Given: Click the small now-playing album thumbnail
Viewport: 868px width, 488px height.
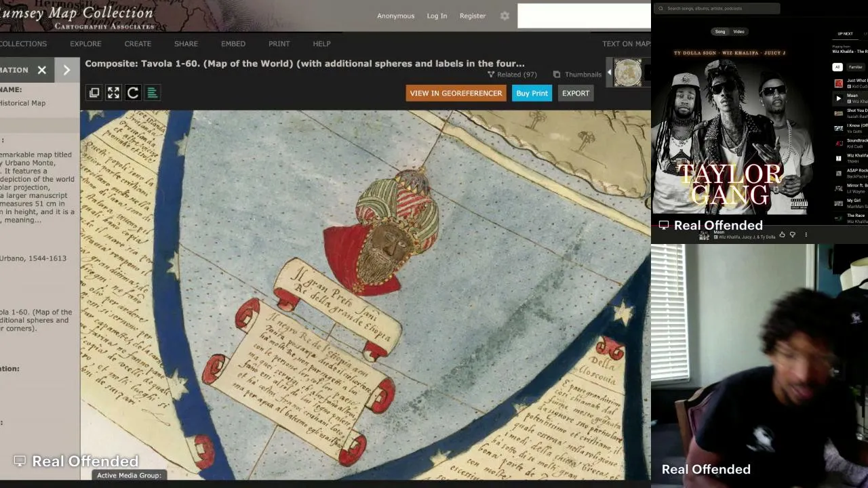Looking at the screenshot, I should pyautogui.click(x=704, y=235).
